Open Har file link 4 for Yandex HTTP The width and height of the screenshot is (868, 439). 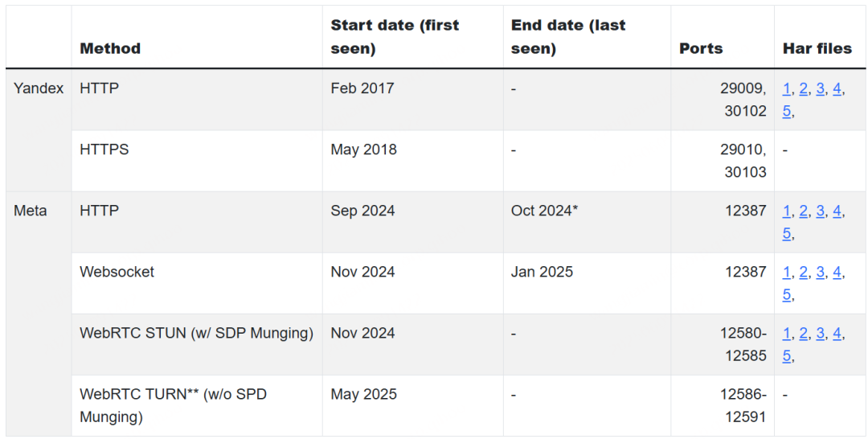[837, 88]
